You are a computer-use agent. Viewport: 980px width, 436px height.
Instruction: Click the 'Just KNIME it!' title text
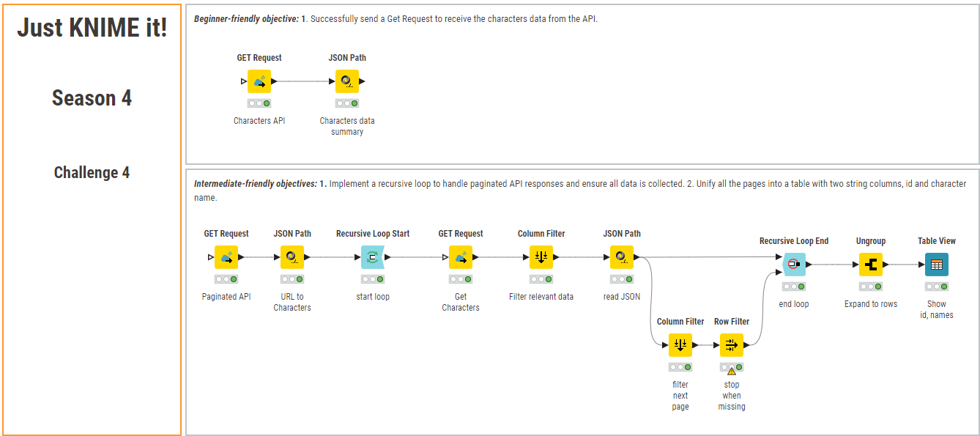pos(92,28)
